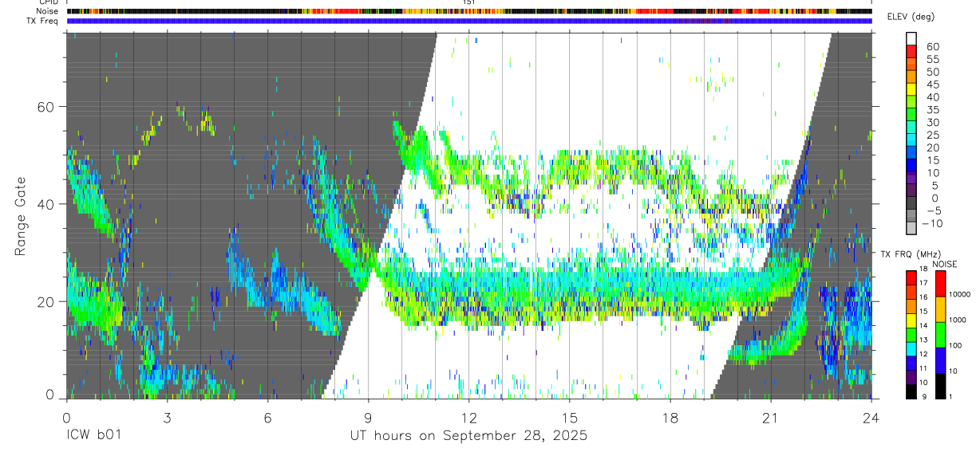Screen dimensions: 980x452
Task: Click the '20' tick on the Range Gate axis
Action: coord(46,301)
